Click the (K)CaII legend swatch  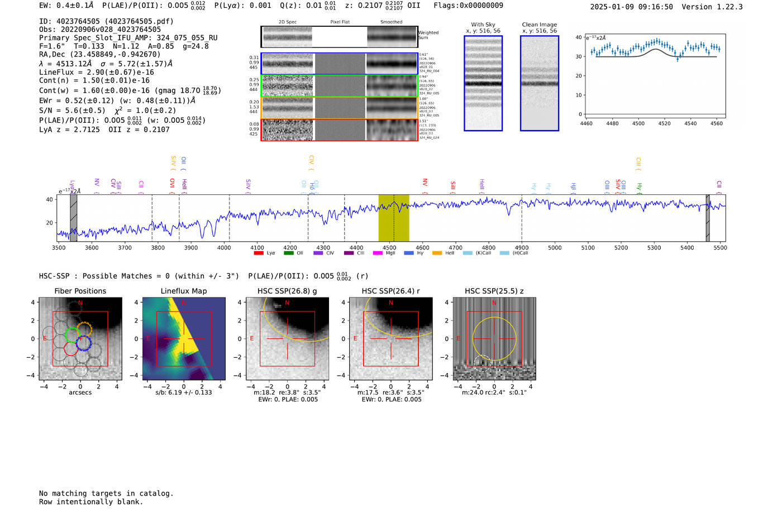(468, 253)
